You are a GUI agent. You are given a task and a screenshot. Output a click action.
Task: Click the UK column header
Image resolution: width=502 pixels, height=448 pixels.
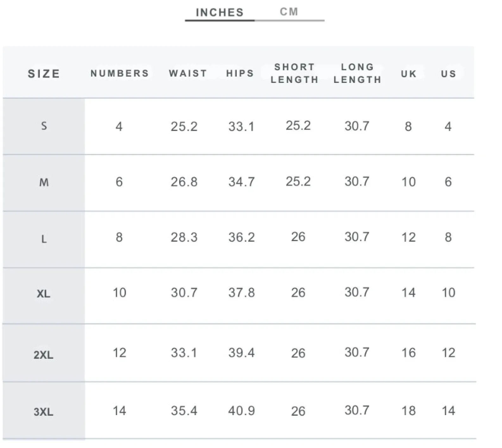point(409,74)
